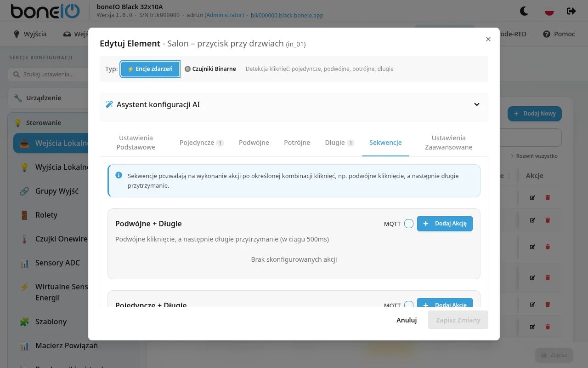This screenshot has width=588, height=368.
Task: Open Sensory ADC in sidebar
Action: [57, 263]
